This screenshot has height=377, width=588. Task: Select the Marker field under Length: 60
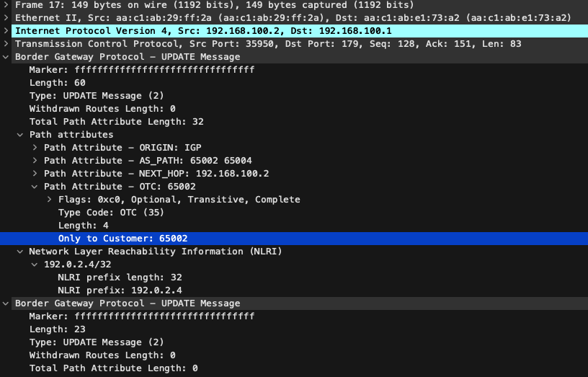(x=142, y=70)
